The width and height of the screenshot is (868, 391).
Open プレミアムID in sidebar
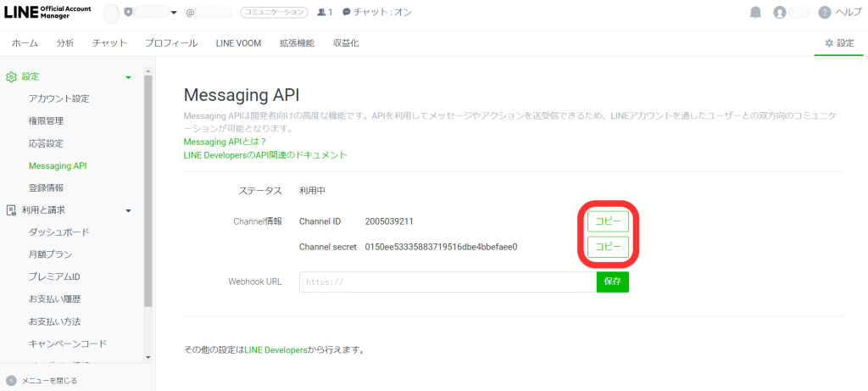pyautogui.click(x=54, y=276)
